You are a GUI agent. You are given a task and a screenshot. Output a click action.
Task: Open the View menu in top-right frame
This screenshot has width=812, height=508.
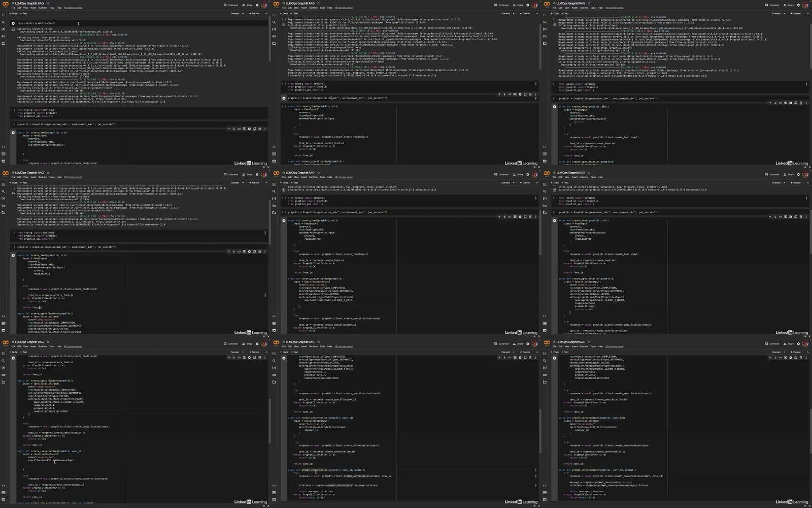(x=567, y=8)
